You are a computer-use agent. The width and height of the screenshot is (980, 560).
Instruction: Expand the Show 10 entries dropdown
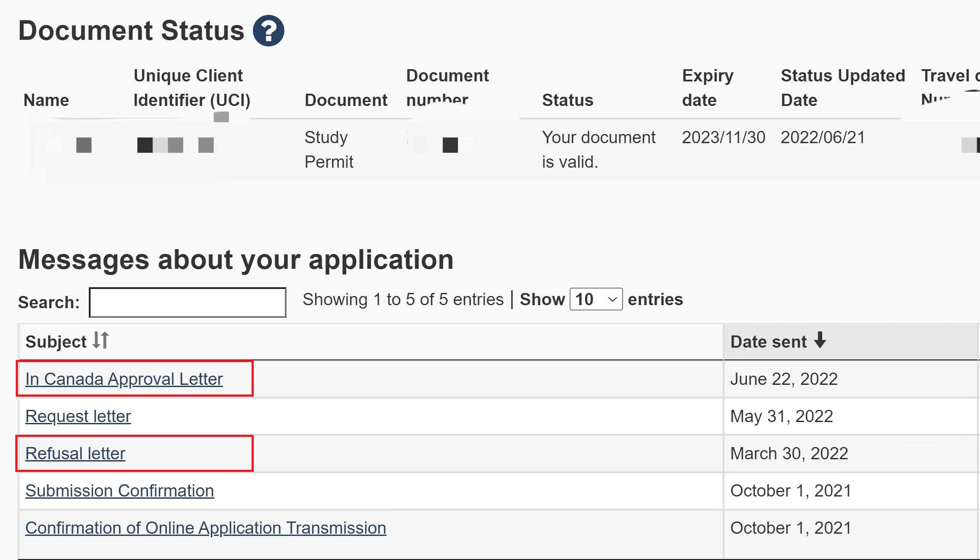596,299
